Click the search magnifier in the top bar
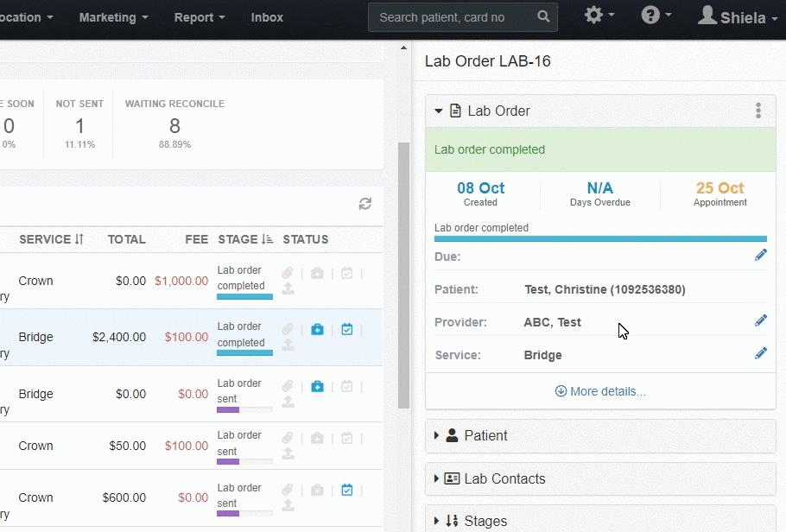786x532 pixels. (543, 16)
